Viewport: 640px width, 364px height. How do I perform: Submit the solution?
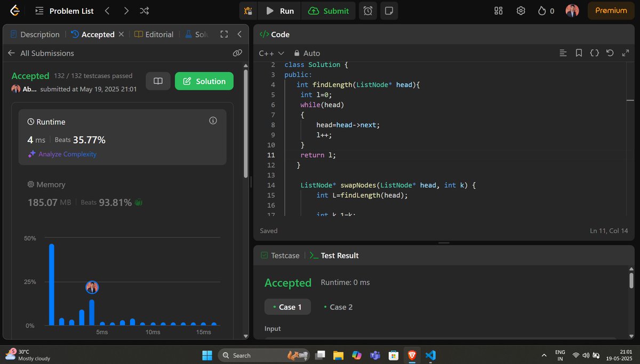pyautogui.click(x=329, y=11)
